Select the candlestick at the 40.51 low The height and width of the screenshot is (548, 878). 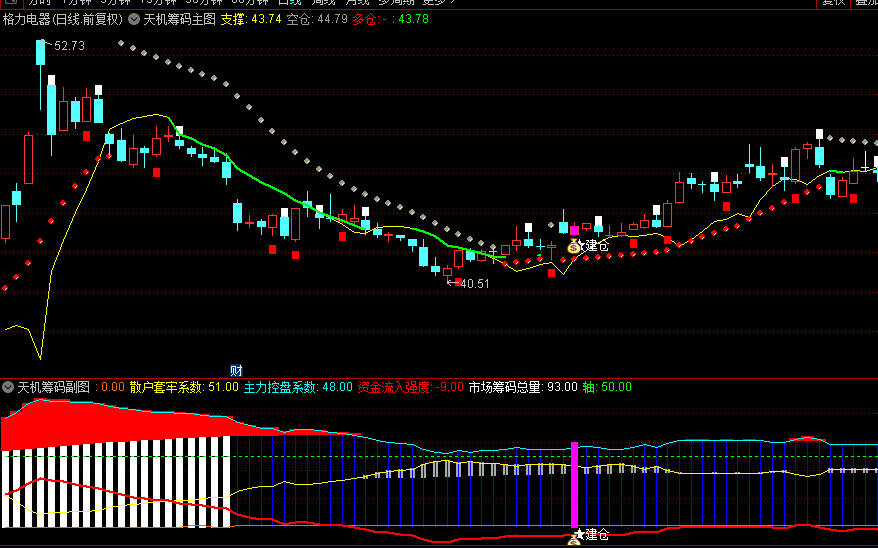click(x=447, y=273)
